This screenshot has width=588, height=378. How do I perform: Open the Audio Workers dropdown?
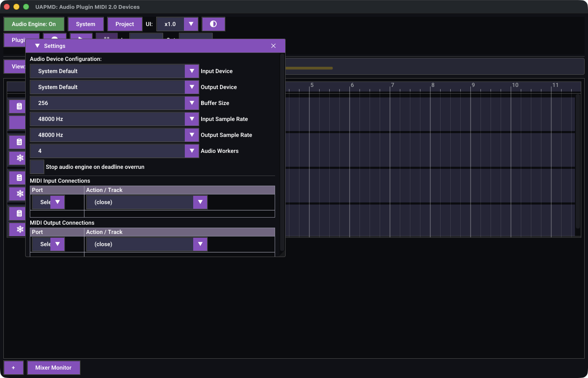[114, 151]
